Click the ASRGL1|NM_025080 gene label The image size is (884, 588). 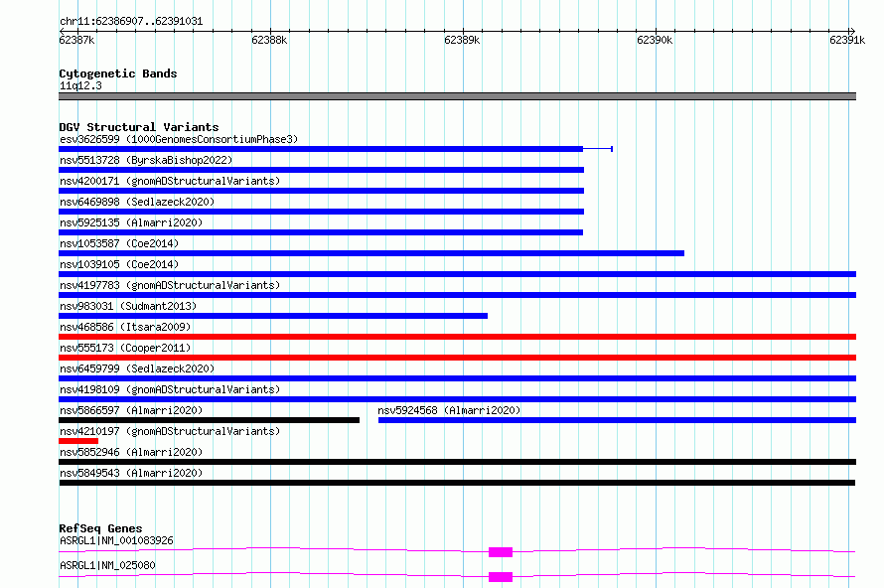pos(107,565)
